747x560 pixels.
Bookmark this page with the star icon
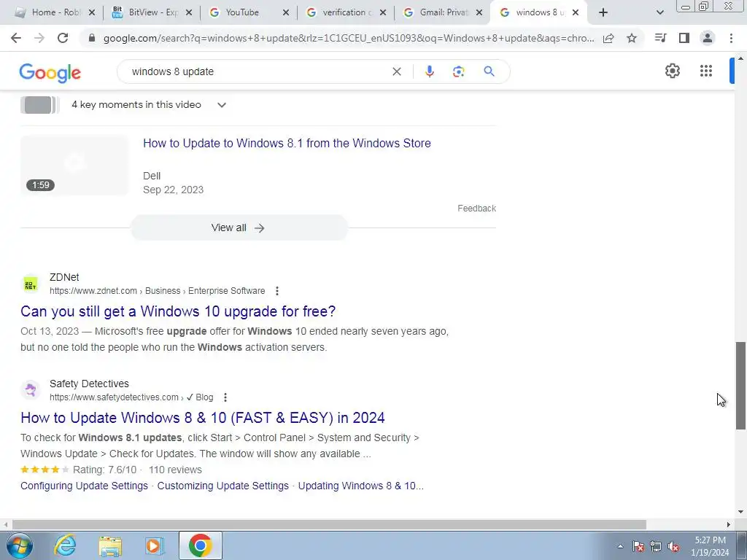tap(632, 38)
